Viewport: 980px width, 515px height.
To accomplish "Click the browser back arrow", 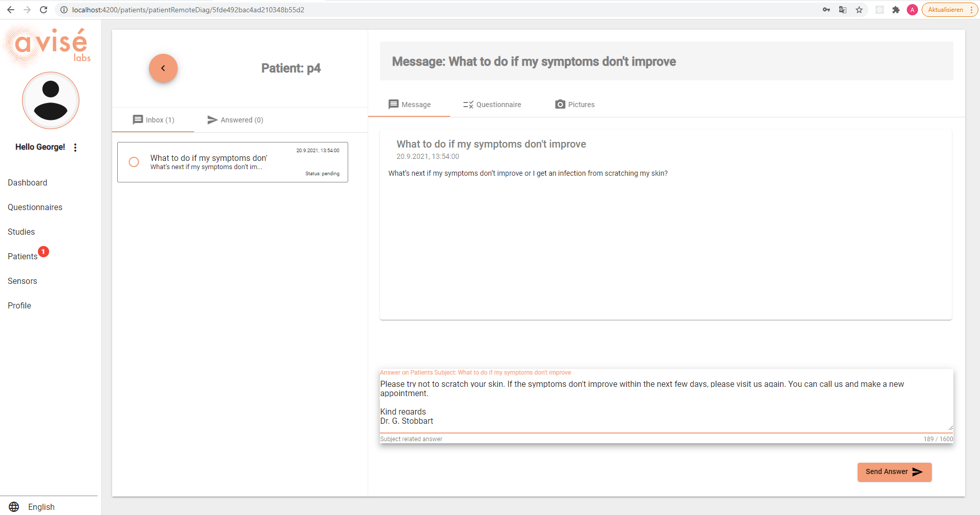I will coord(11,10).
